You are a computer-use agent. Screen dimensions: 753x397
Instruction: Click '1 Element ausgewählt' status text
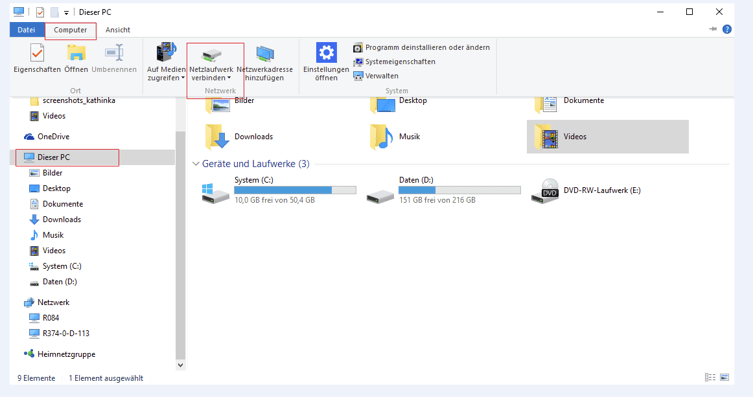click(x=106, y=378)
